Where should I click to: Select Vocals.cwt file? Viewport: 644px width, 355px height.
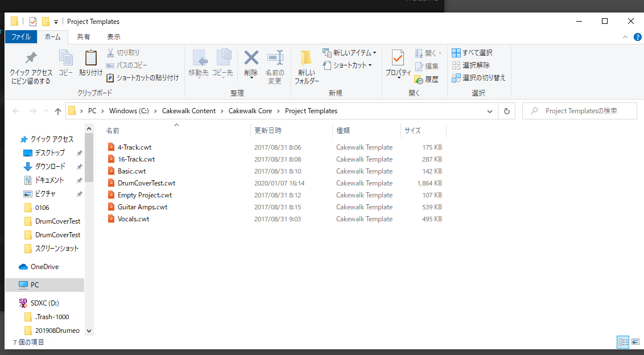(133, 218)
